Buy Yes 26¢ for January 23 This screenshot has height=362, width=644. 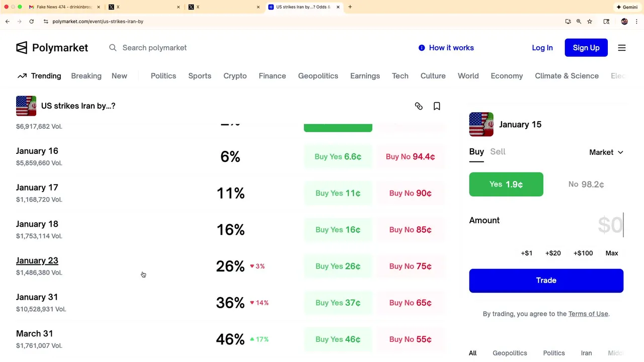(338, 266)
